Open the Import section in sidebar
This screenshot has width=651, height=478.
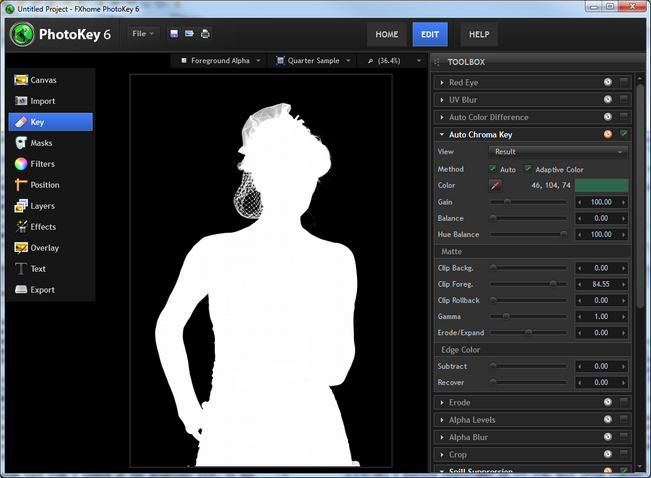pos(50,101)
